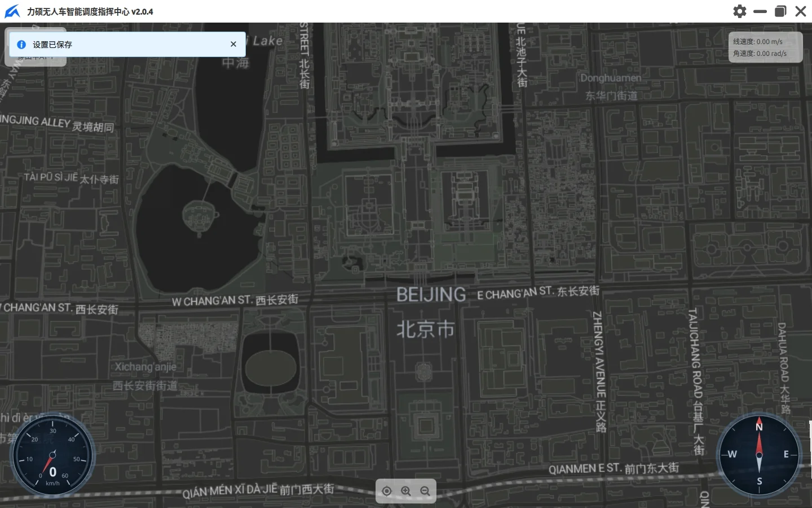Click the E CHANG'AN ST. 东长安街 label
The height and width of the screenshot is (508, 812).
click(x=539, y=292)
